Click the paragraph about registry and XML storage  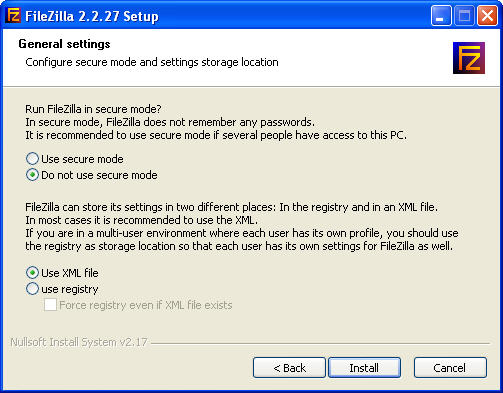pos(242,227)
